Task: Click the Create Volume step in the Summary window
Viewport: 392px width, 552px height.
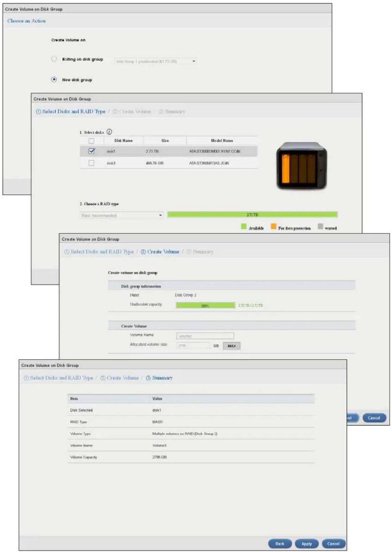Action: (119, 378)
